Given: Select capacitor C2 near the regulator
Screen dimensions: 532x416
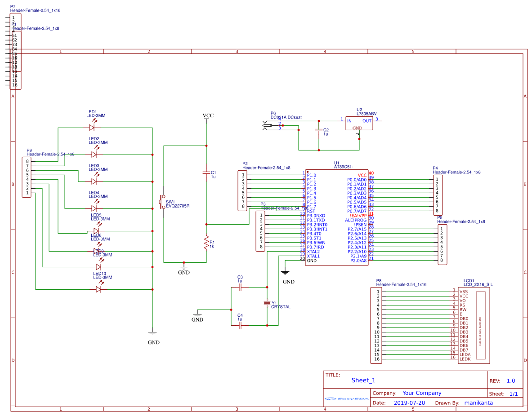Looking at the screenshot, I should [319, 130].
